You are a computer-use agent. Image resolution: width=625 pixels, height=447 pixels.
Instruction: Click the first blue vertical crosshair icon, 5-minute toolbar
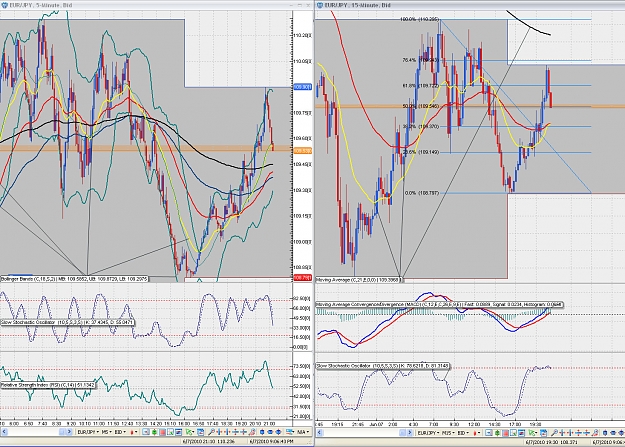coord(219,432)
